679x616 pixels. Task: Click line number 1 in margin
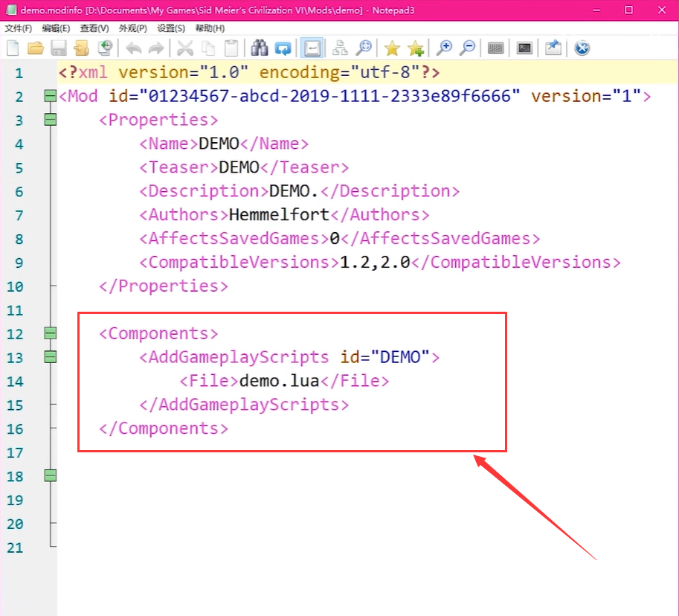[x=19, y=73]
